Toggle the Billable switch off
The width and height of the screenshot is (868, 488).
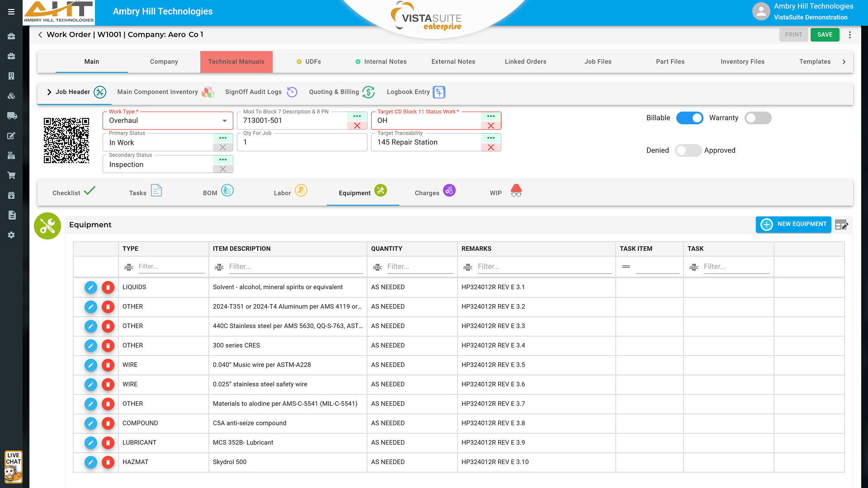(689, 118)
